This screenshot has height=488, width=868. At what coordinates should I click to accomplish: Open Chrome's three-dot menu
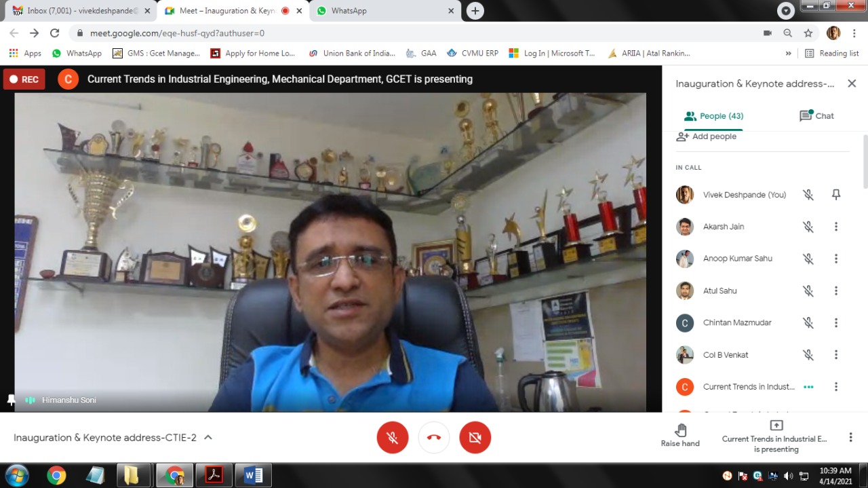(854, 33)
